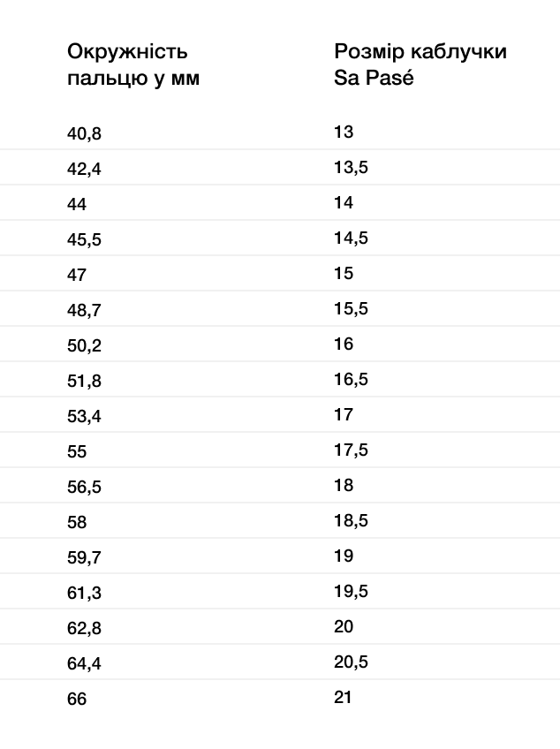Click the 62,8 mm circumference cell
The image size is (560, 749).
(84, 628)
